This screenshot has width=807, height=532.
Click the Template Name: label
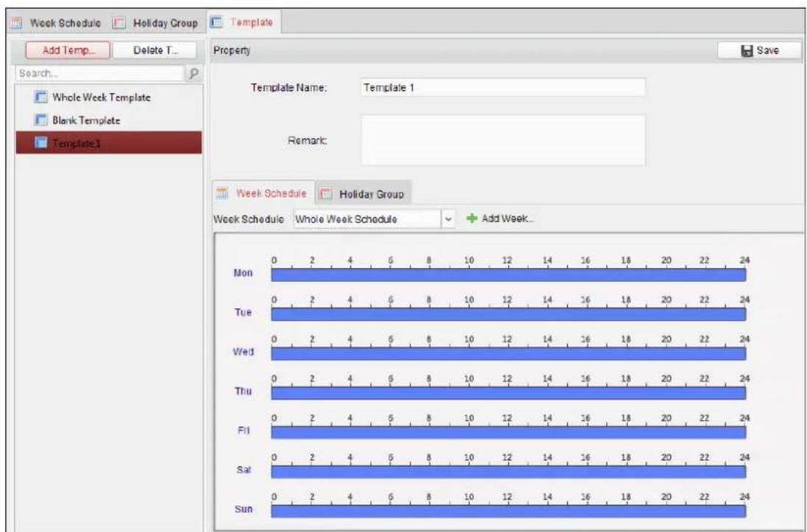pos(289,88)
